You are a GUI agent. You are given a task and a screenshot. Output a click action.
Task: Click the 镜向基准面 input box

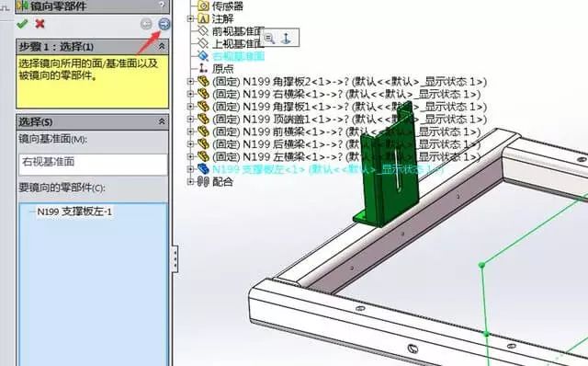pos(93,164)
